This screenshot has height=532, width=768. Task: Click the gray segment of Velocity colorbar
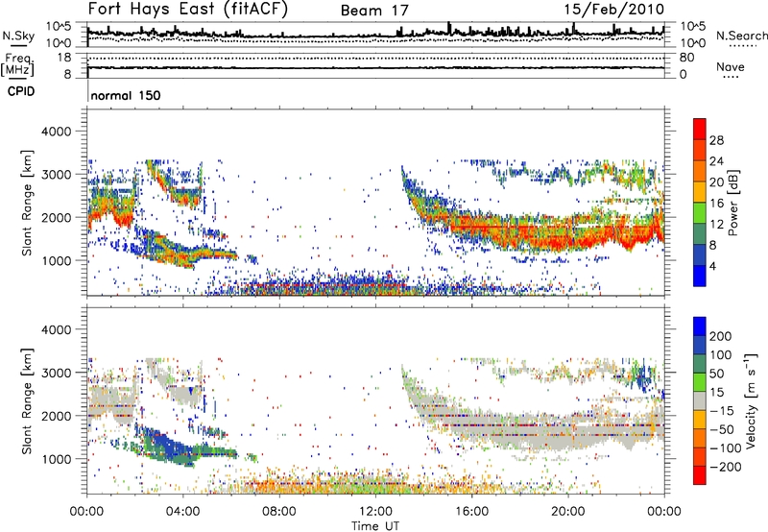click(x=700, y=400)
